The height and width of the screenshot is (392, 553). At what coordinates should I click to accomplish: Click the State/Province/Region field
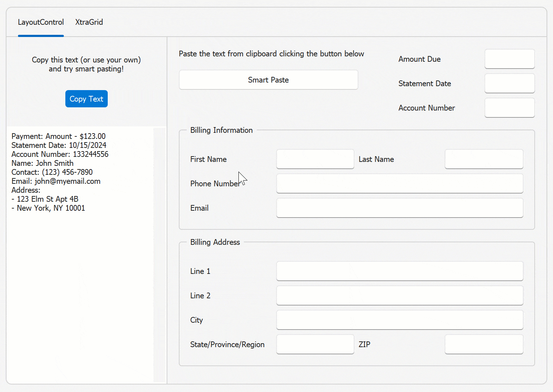pos(315,344)
